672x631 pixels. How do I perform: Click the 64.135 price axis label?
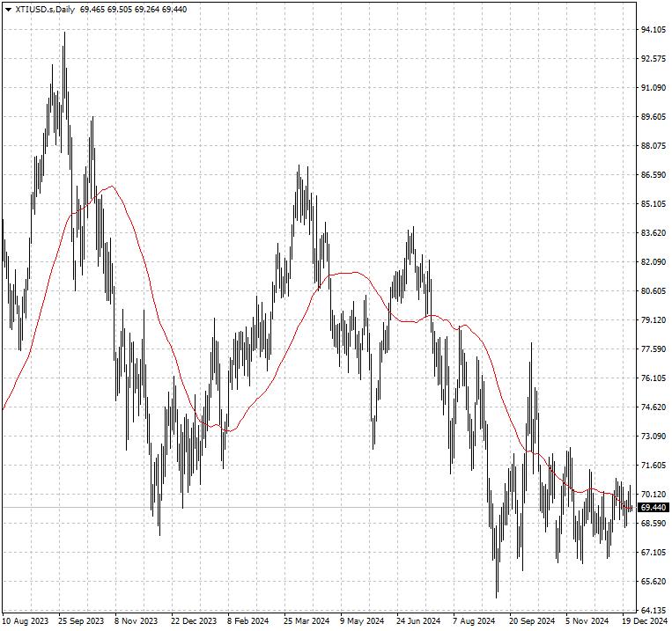[x=654, y=611]
